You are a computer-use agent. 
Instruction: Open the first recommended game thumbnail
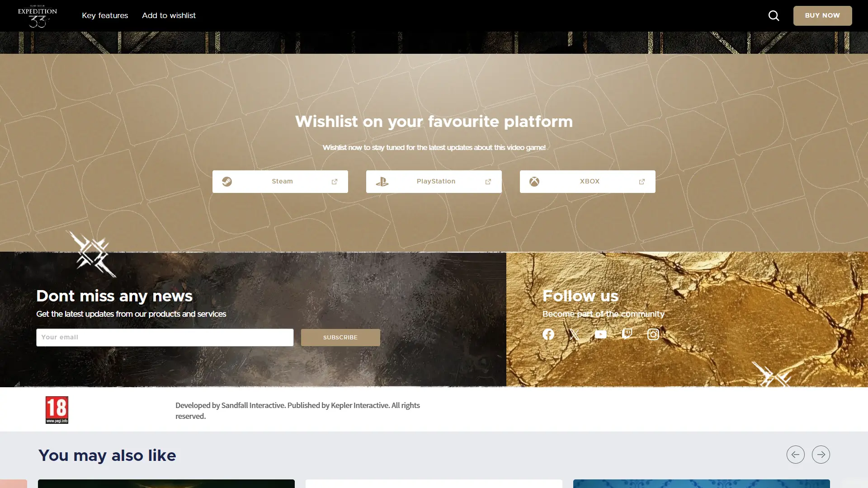click(166, 483)
